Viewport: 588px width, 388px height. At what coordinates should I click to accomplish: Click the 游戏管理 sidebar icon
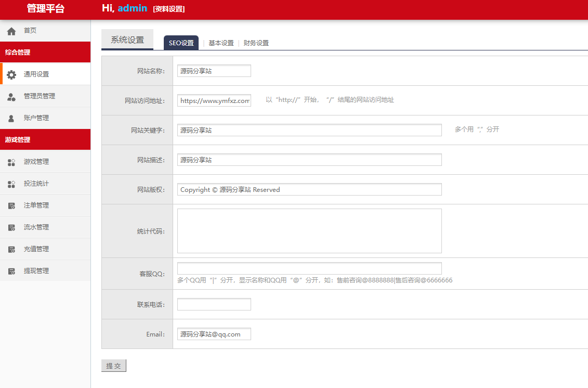pos(11,162)
